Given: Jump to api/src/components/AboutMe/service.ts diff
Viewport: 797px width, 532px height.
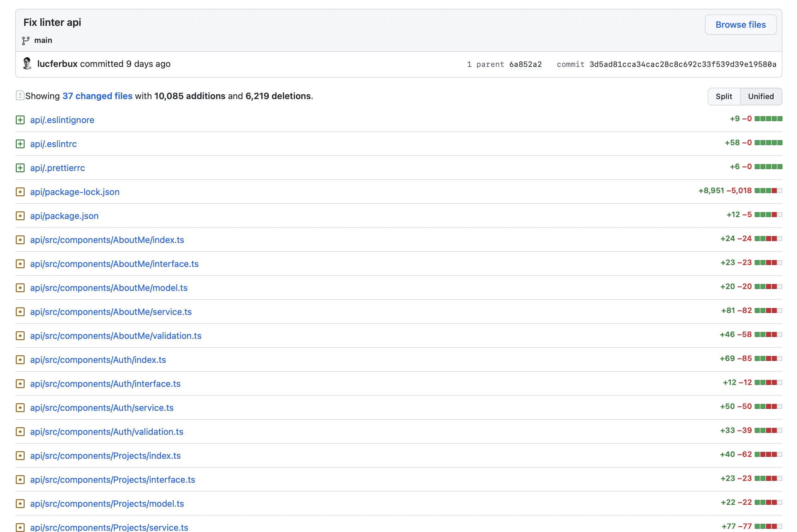Looking at the screenshot, I should 111,312.
